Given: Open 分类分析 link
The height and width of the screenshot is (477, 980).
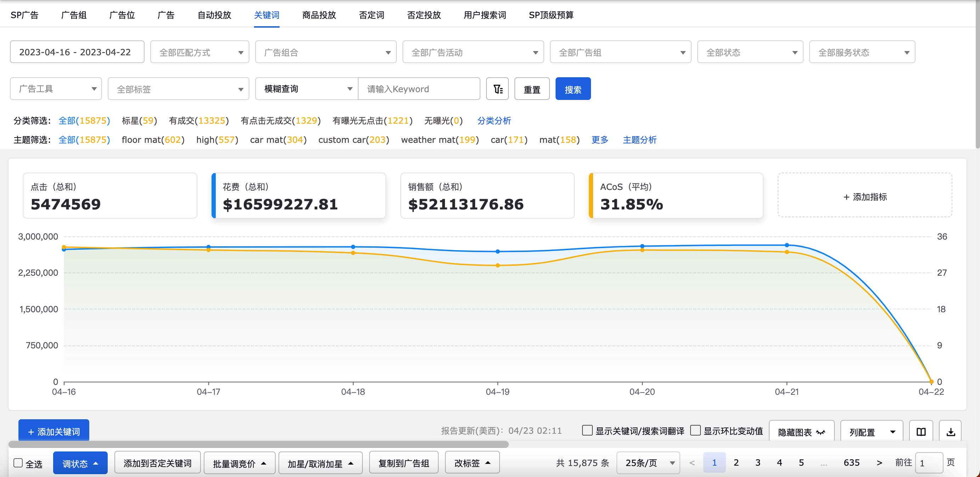Looking at the screenshot, I should pos(494,120).
